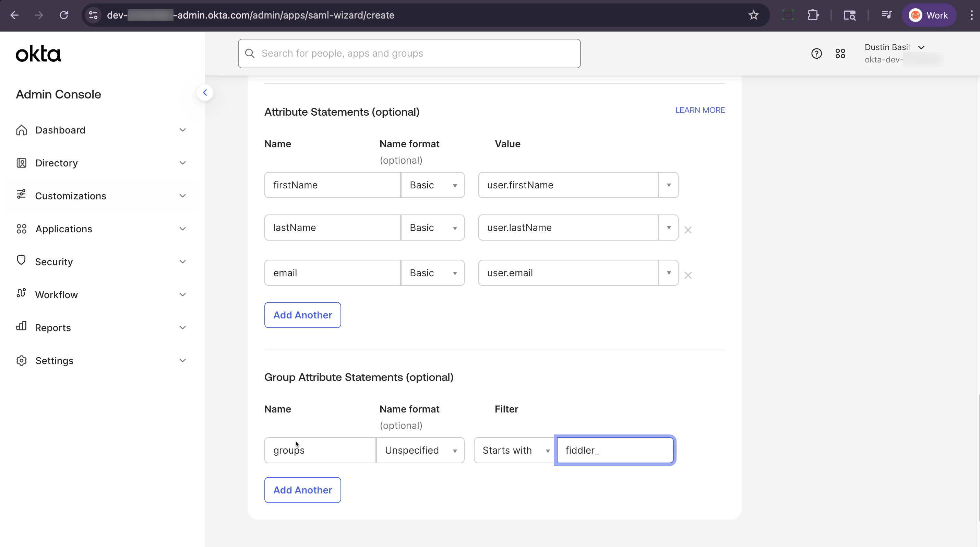Focus the people, apps and groups search field
Viewport: 980px width, 547px height.
point(409,53)
